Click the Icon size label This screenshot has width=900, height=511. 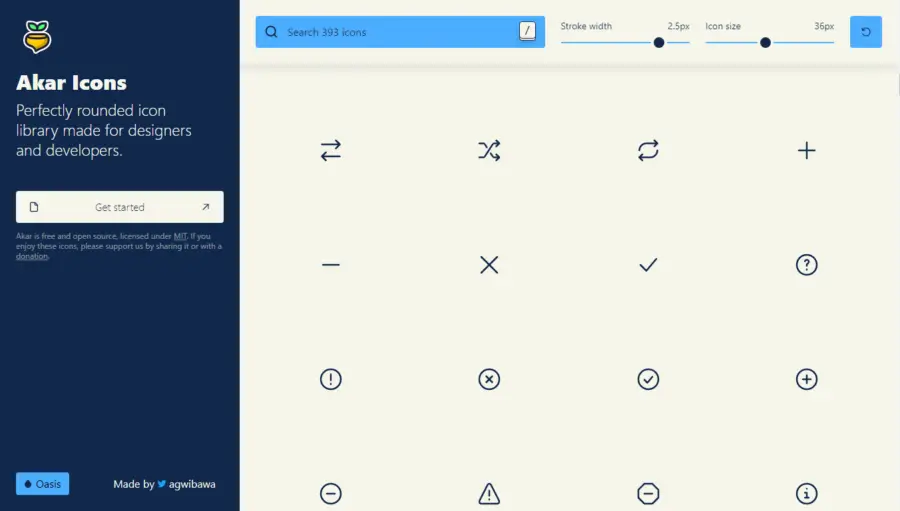coord(723,26)
